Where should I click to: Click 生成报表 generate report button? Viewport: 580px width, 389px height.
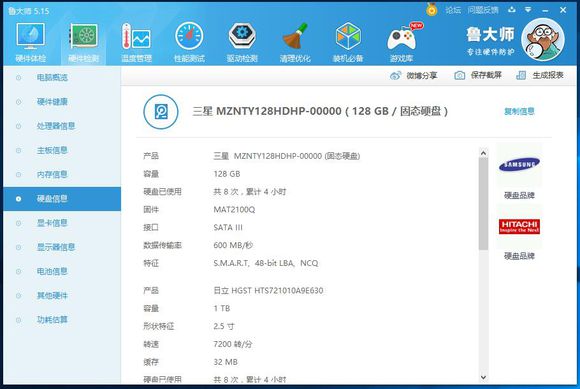540,75
